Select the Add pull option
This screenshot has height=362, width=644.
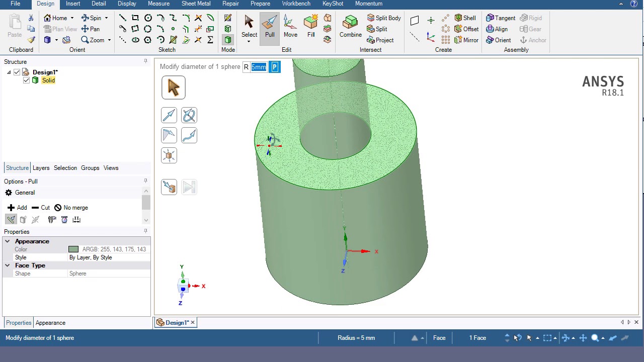tap(17, 208)
